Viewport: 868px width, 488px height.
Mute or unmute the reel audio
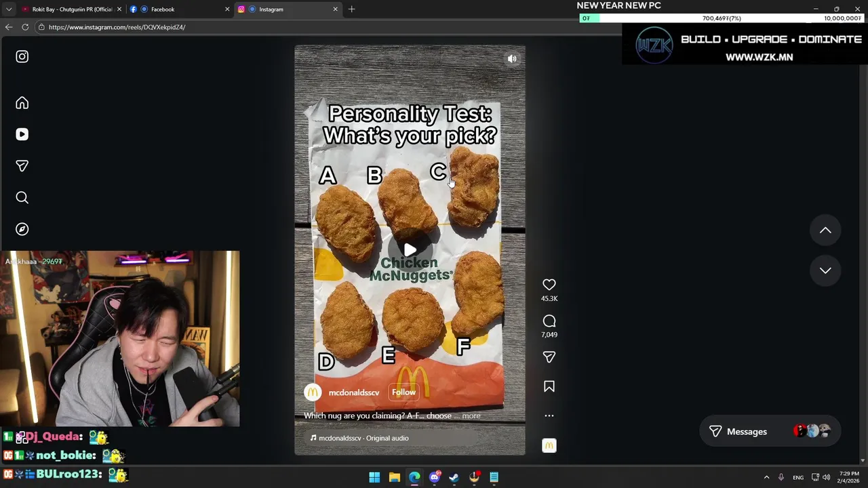pos(512,59)
